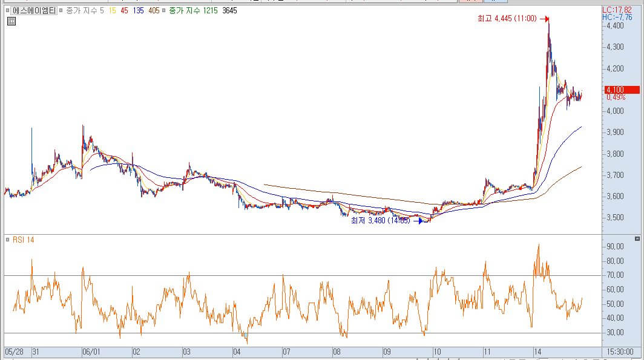
Task: Click the 04 date on the time axis
Action: tap(237, 352)
